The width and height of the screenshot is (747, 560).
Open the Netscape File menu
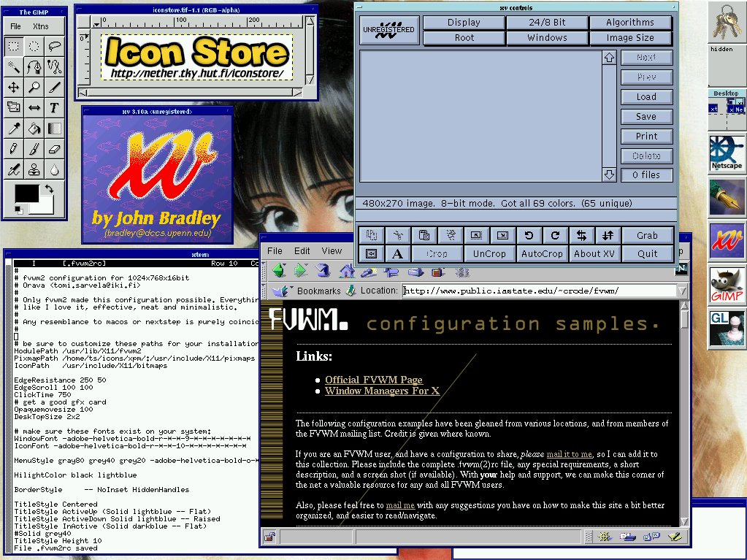[275, 251]
